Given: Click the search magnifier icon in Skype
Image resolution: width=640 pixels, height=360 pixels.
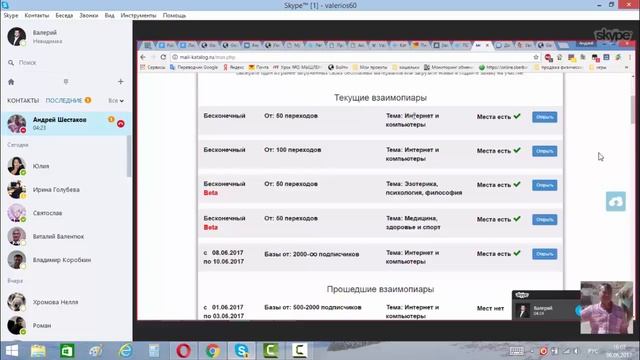Looking at the screenshot, I should tap(11, 62).
